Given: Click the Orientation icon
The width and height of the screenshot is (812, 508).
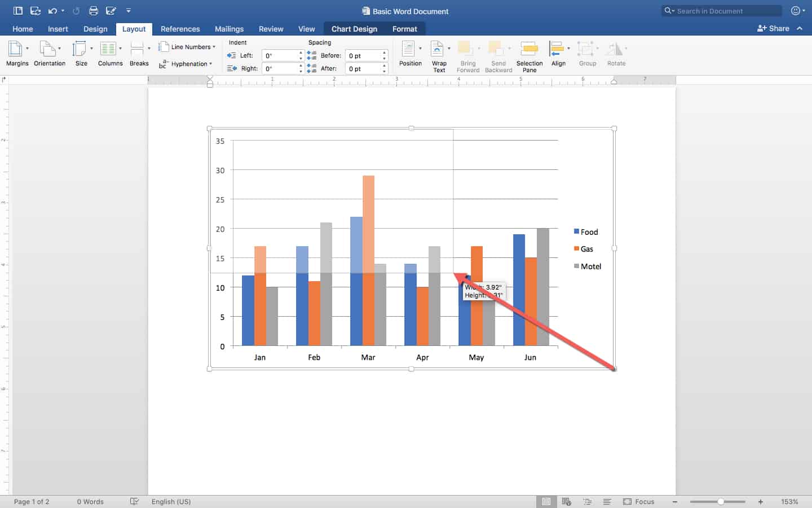Looking at the screenshot, I should coord(48,54).
